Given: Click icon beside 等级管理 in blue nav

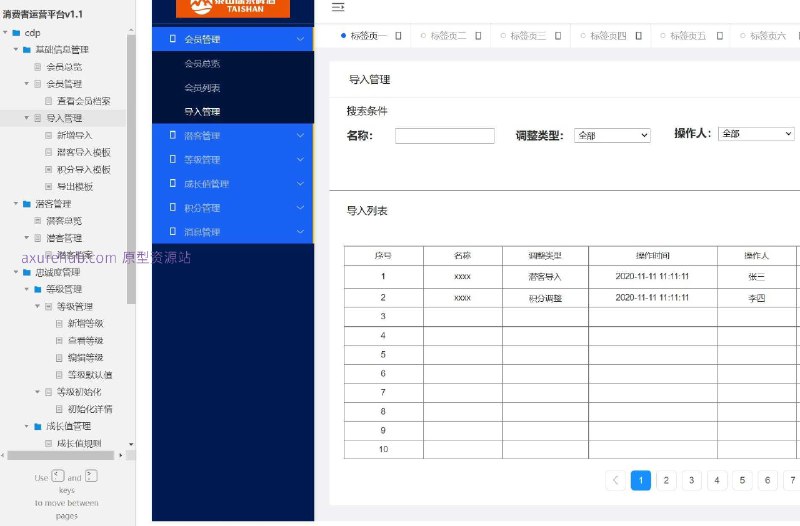Looking at the screenshot, I should [x=172, y=159].
